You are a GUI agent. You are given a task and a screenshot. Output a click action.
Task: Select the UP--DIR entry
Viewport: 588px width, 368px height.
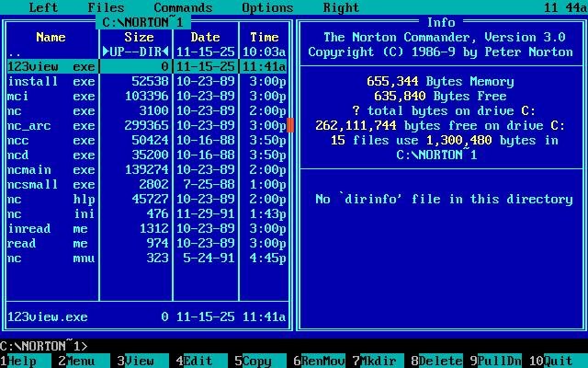(135, 52)
